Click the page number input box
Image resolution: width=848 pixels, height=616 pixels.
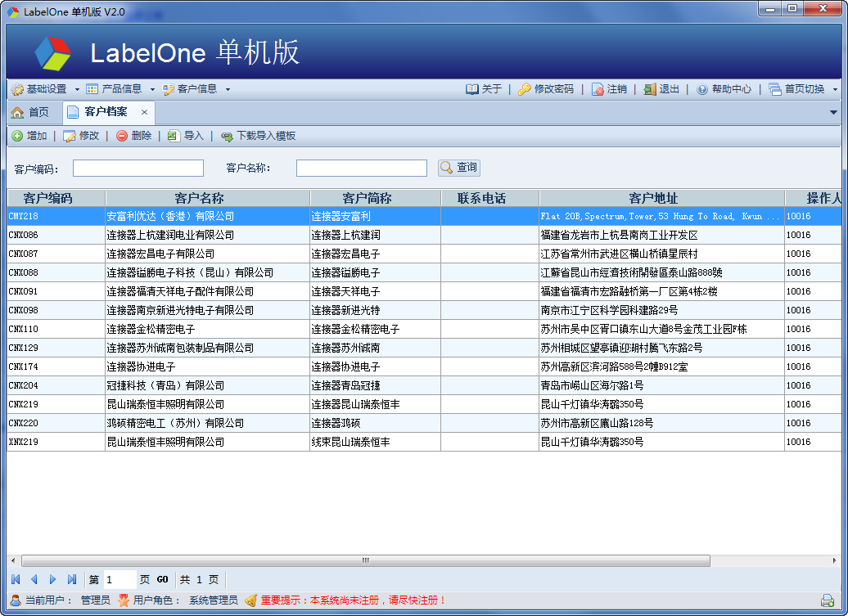pyautogui.click(x=119, y=579)
